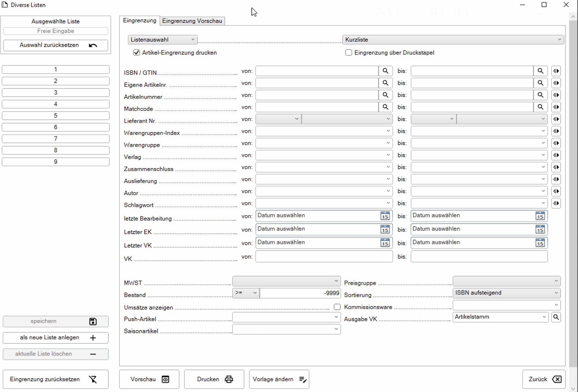Image resolution: width=578 pixels, height=392 pixels.
Task: Search Artikelnummer 'bis' magnifier icon
Action: pos(540,95)
